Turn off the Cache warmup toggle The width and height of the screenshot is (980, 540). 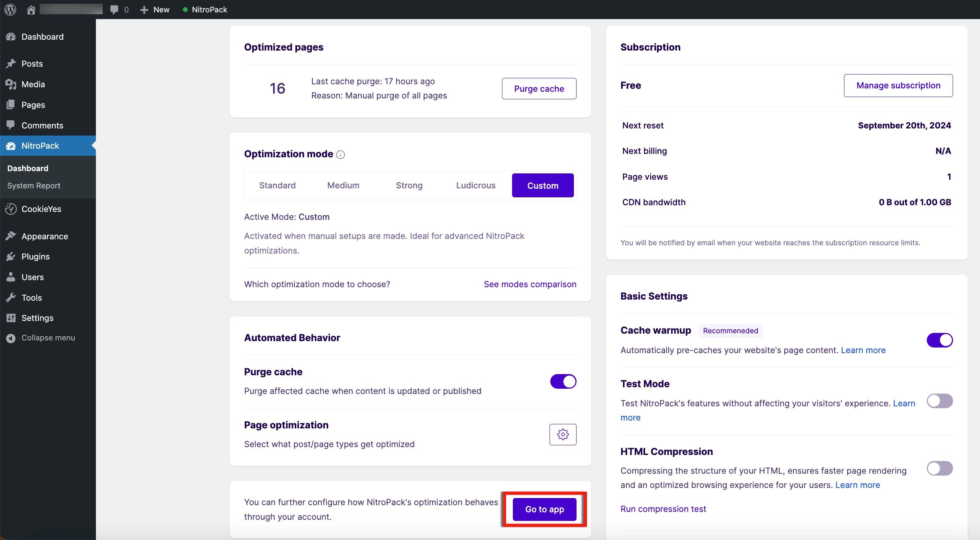pyautogui.click(x=940, y=340)
